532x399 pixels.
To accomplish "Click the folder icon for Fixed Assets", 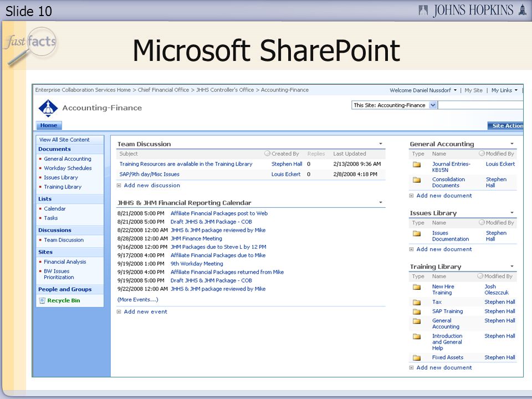I will (417, 357).
